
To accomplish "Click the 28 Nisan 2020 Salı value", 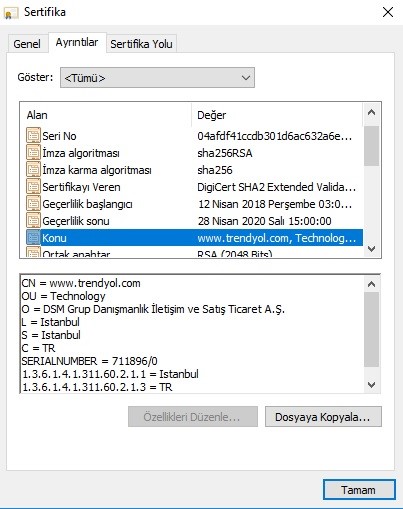I will (265, 221).
